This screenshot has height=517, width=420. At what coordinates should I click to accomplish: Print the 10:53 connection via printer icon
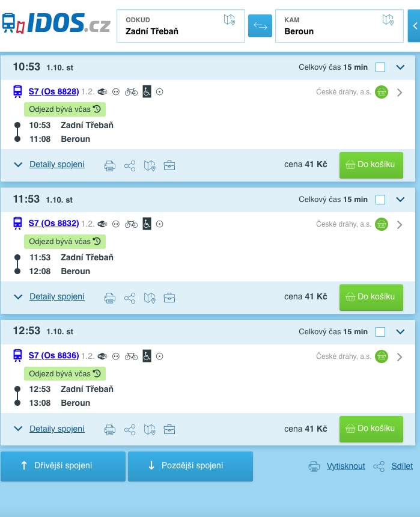pyautogui.click(x=109, y=165)
